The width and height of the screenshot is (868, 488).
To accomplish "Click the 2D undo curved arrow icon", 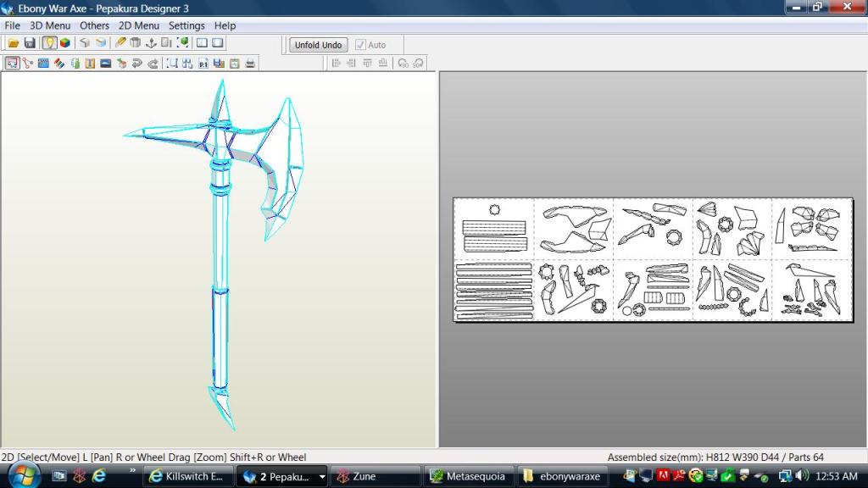I will (136, 64).
